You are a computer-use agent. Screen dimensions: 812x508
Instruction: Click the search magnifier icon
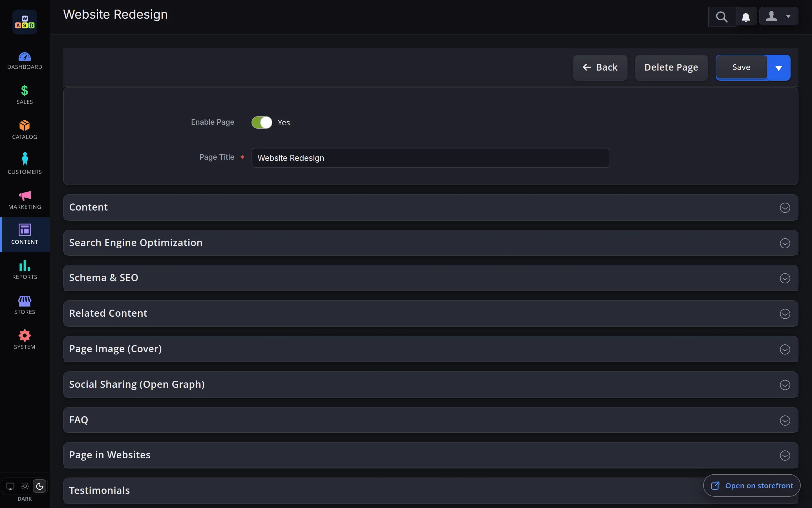click(722, 16)
